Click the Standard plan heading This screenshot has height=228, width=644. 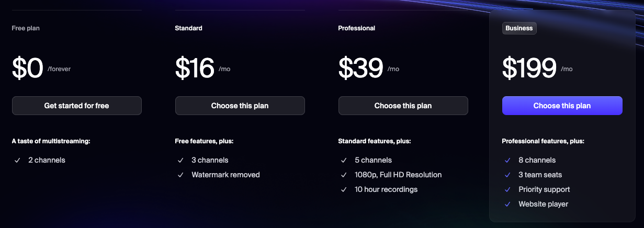188,28
